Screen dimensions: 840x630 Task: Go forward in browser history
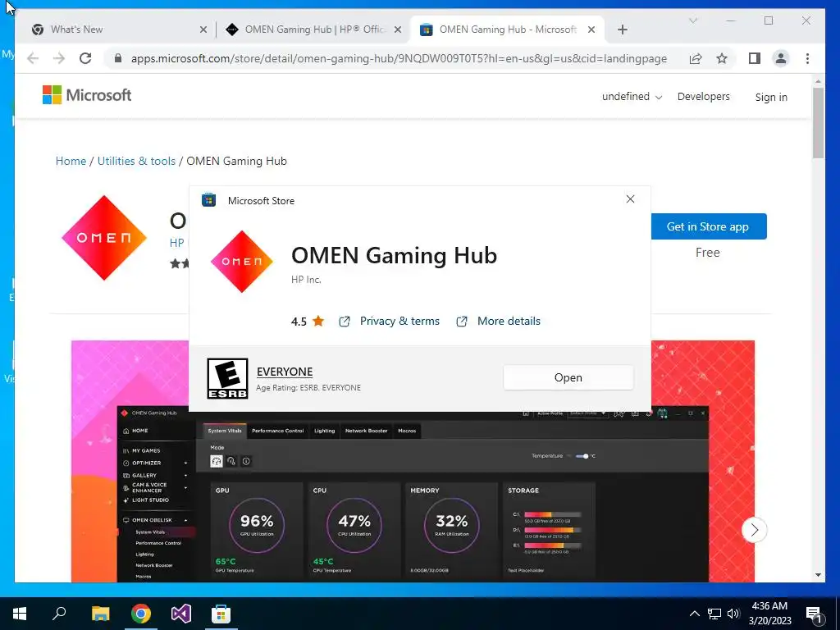pyautogui.click(x=59, y=58)
